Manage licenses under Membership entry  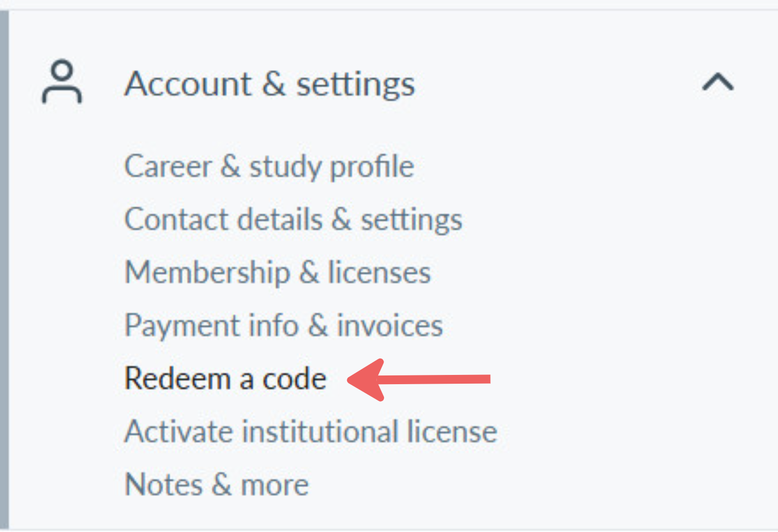[x=278, y=272]
